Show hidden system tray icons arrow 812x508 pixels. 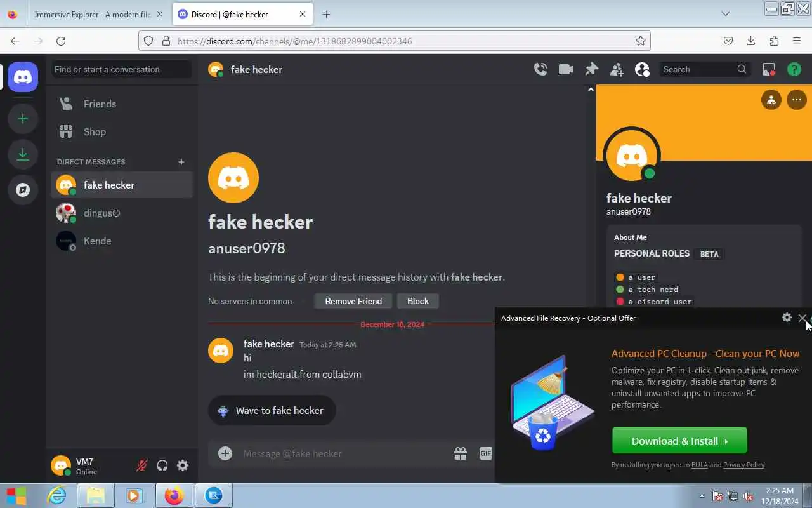(x=702, y=496)
